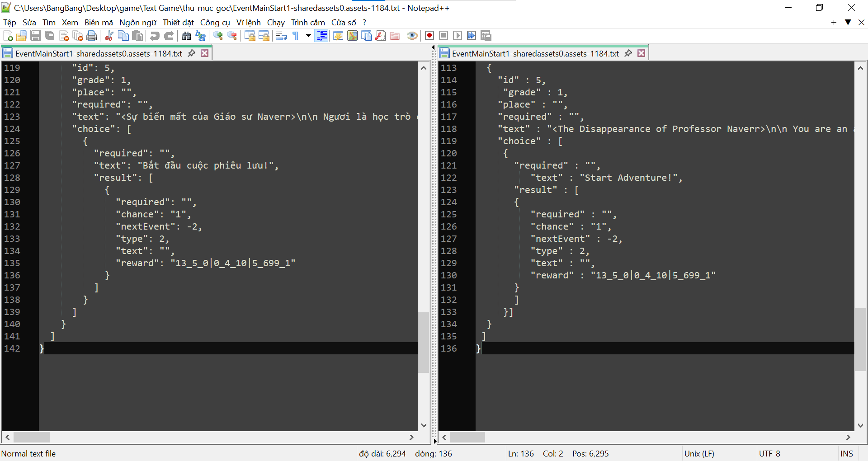The image size is (868, 461).
Task: Click the plus button to add a document
Action: coord(834,22)
